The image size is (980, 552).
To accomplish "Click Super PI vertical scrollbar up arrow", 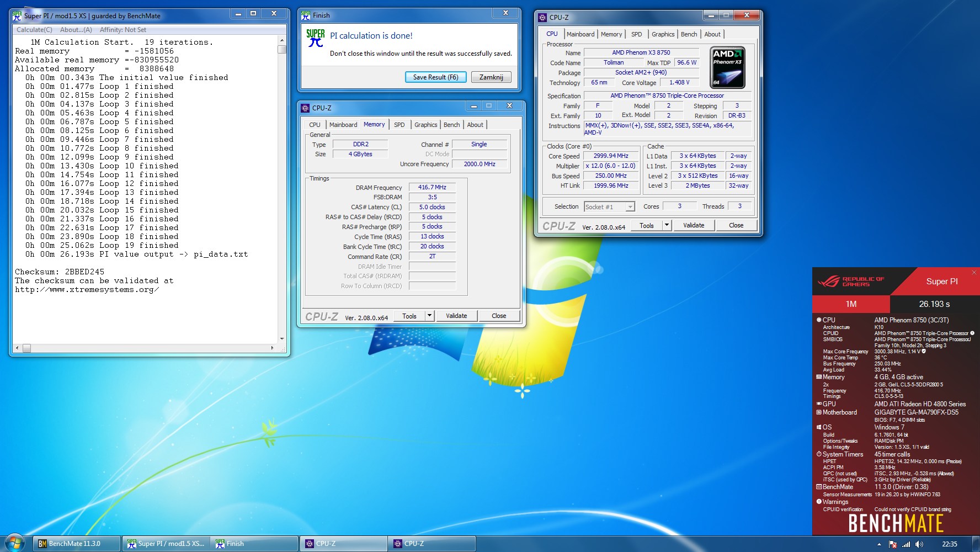I will [282, 40].
